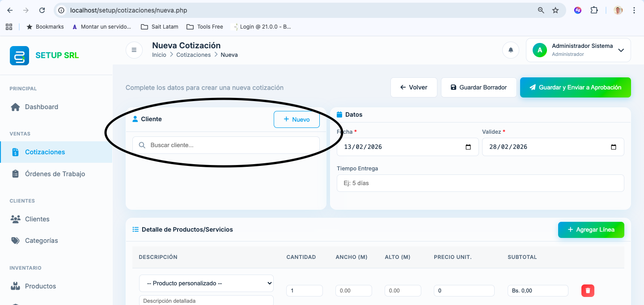The height and width of the screenshot is (305, 644).
Task: Click the Subtotal field showing Bs. 0,00
Action: [x=538, y=291]
